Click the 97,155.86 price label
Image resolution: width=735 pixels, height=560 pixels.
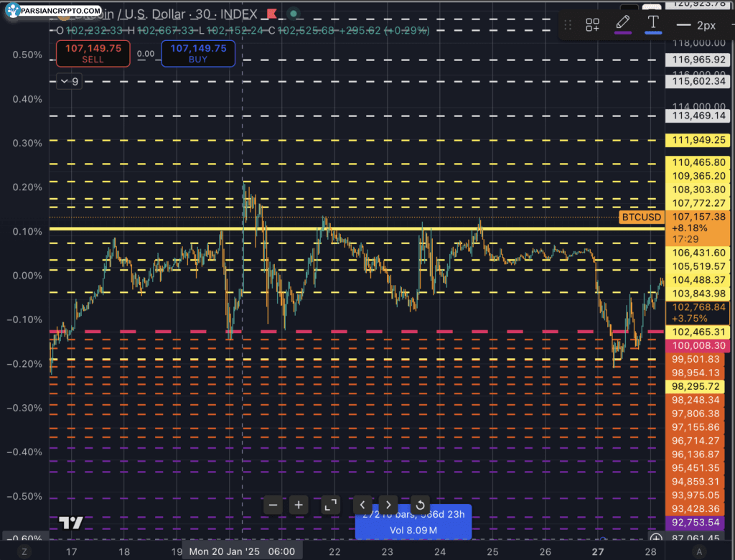695,427
